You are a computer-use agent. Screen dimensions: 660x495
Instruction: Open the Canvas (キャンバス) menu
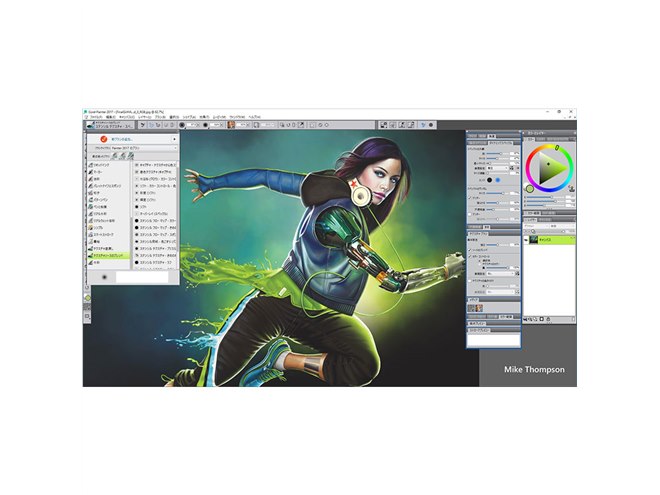(x=127, y=117)
